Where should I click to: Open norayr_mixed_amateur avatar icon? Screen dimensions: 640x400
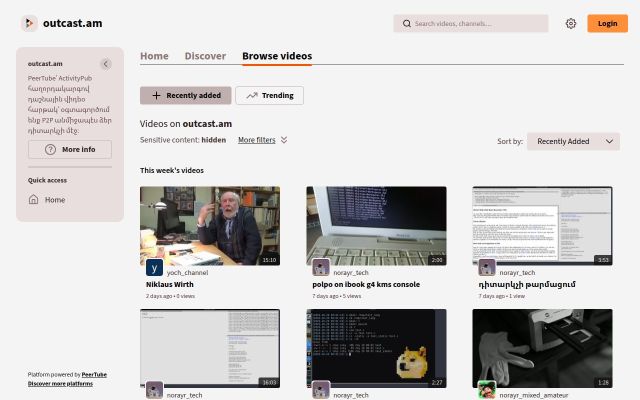pos(487,390)
